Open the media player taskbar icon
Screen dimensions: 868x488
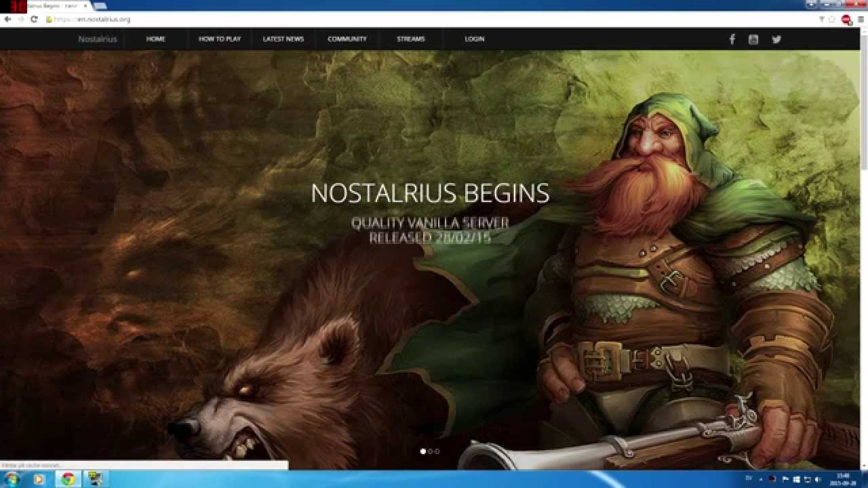[39, 479]
